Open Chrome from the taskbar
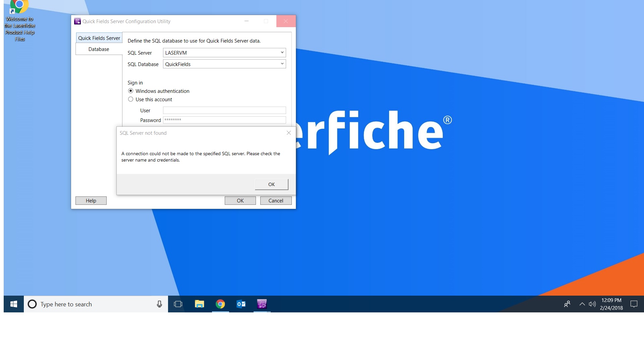This screenshot has height=362, width=644. pos(220,304)
